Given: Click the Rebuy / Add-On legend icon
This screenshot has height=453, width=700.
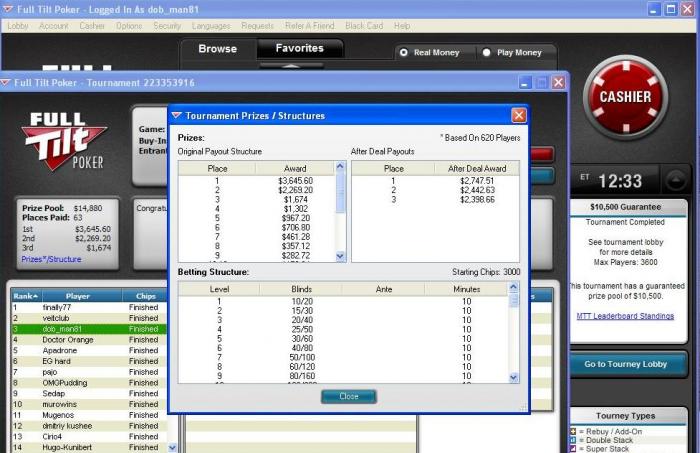Looking at the screenshot, I should tap(573, 431).
